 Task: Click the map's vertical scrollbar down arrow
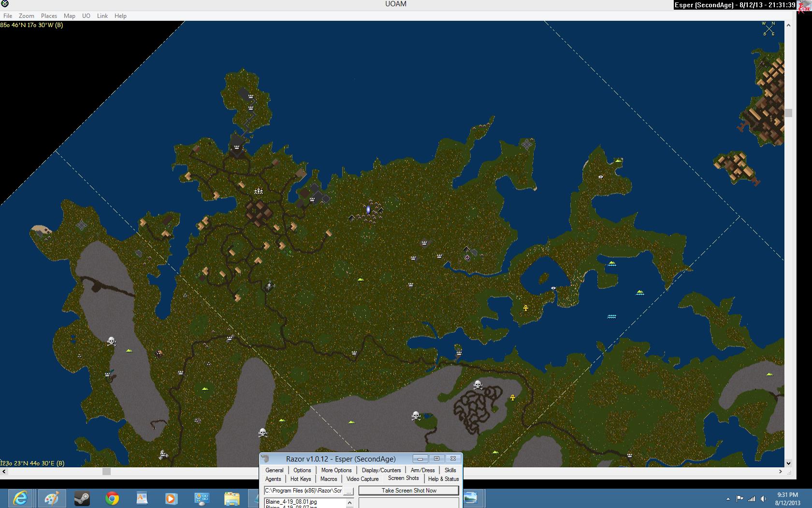click(x=788, y=463)
